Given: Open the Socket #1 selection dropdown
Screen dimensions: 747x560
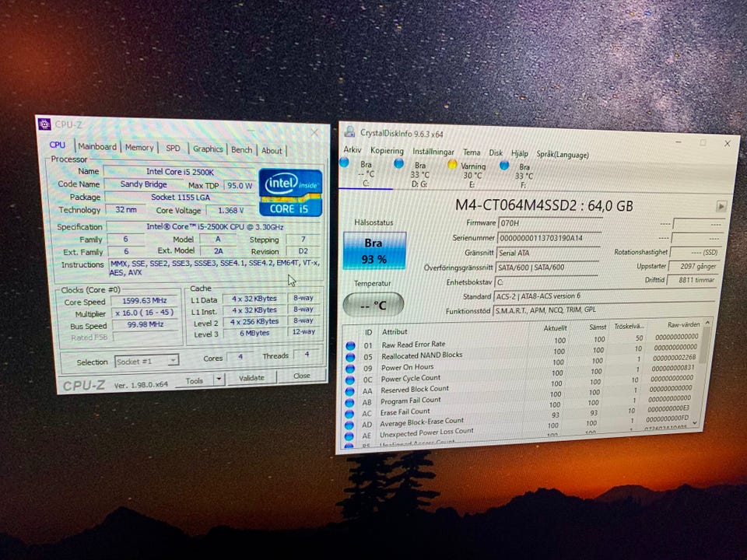Looking at the screenshot, I should [146, 361].
